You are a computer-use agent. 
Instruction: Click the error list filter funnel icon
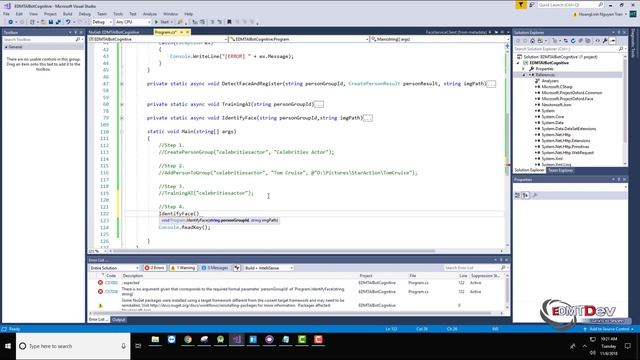point(237,268)
